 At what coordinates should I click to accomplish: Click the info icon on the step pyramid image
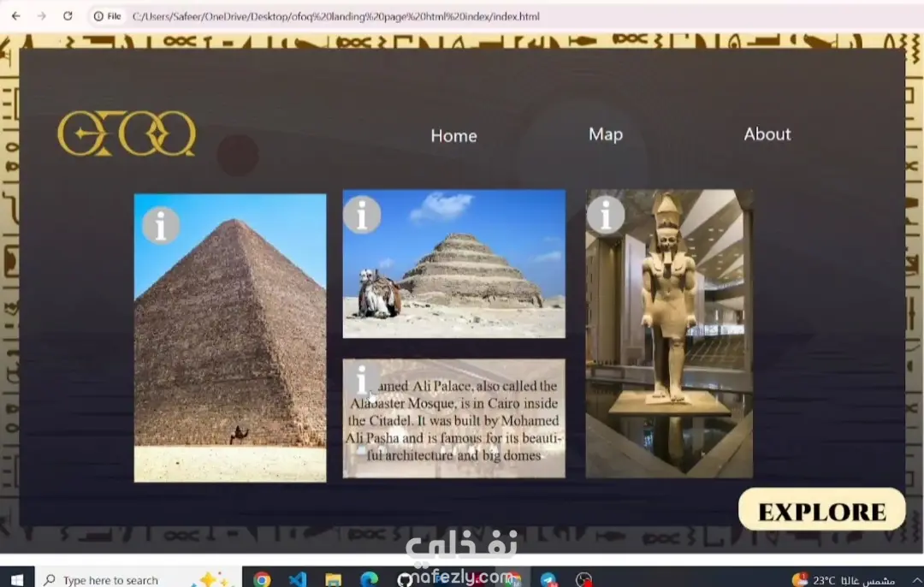point(362,215)
